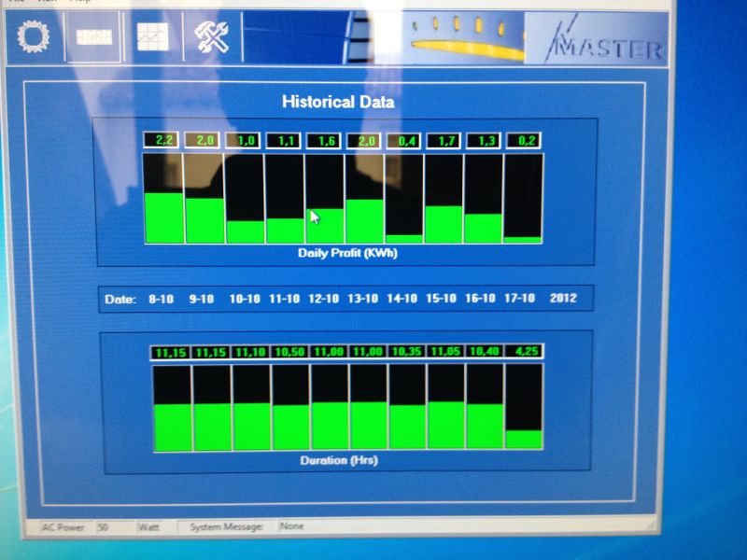This screenshot has height=560, width=747.
Task: Click the 0,2 daily profit value
Action: pyautogui.click(x=524, y=141)
